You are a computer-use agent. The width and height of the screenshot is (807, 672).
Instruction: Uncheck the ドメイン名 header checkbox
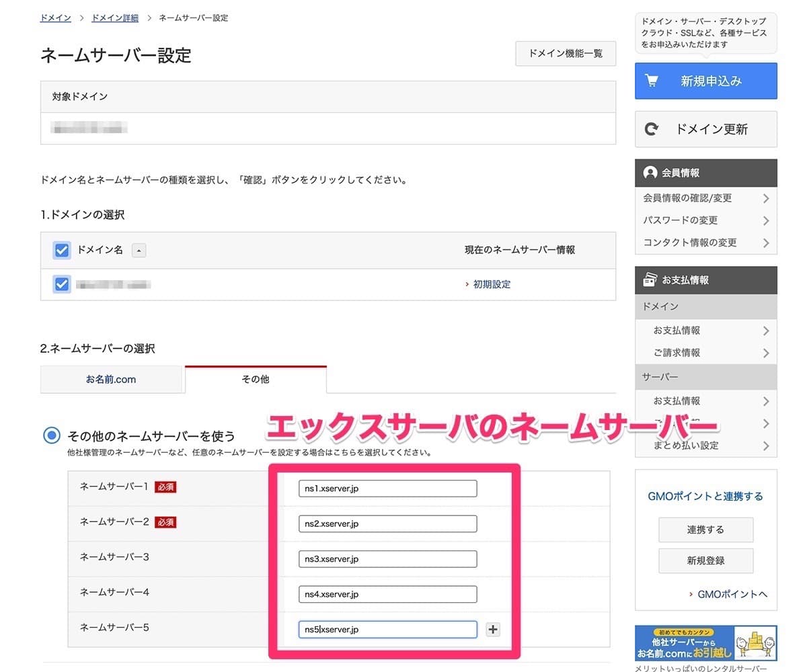point(61,250)
